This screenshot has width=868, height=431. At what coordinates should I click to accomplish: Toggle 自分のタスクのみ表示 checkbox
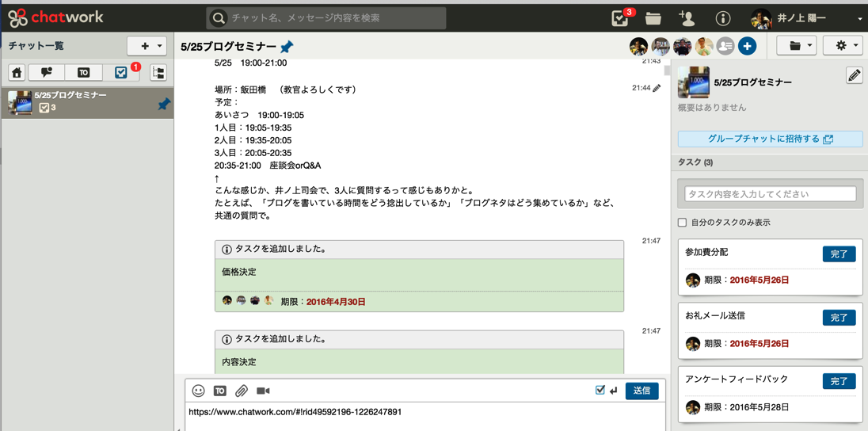pyautogui.click(x=682, y=223)
